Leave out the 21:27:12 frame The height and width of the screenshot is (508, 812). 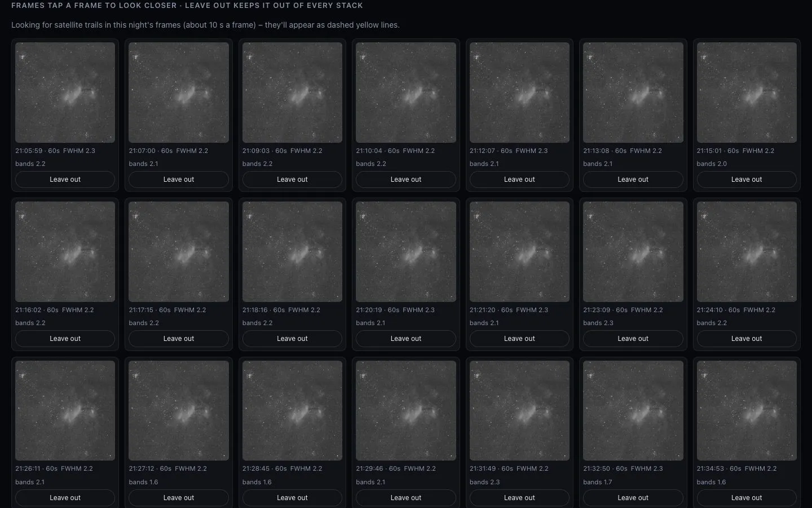pyautogui.click(x=179, y=498)
